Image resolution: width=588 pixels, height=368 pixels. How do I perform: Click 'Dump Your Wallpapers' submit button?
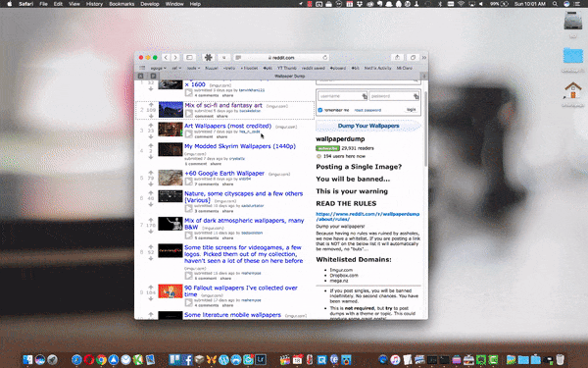368,126
